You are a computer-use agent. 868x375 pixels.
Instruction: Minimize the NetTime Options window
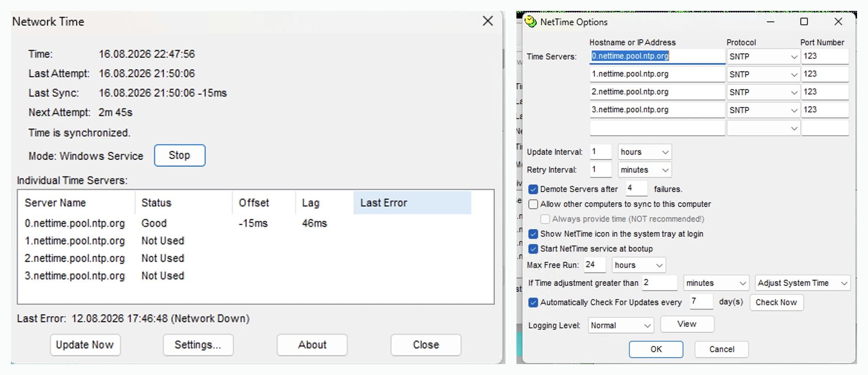pos(770,22)
